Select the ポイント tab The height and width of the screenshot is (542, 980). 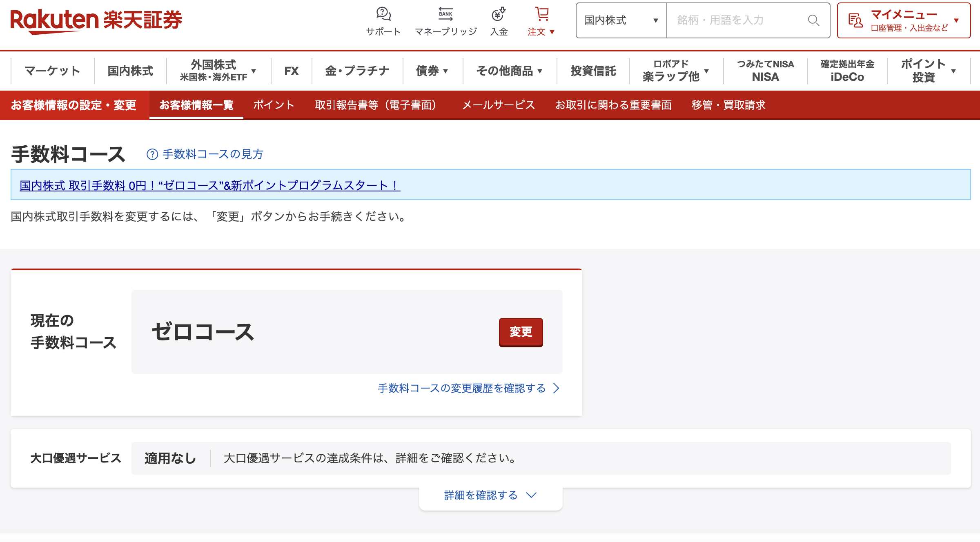[274, 105]
